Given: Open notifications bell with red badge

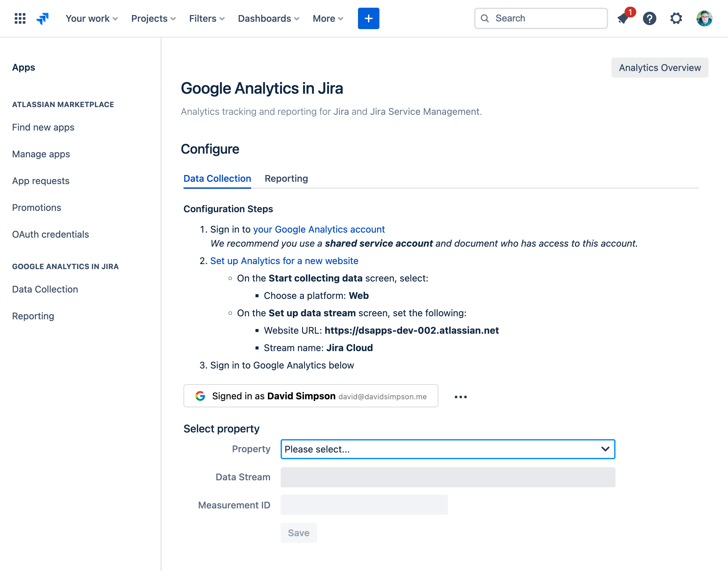Looking at the screenshot, I should point(623,18).
